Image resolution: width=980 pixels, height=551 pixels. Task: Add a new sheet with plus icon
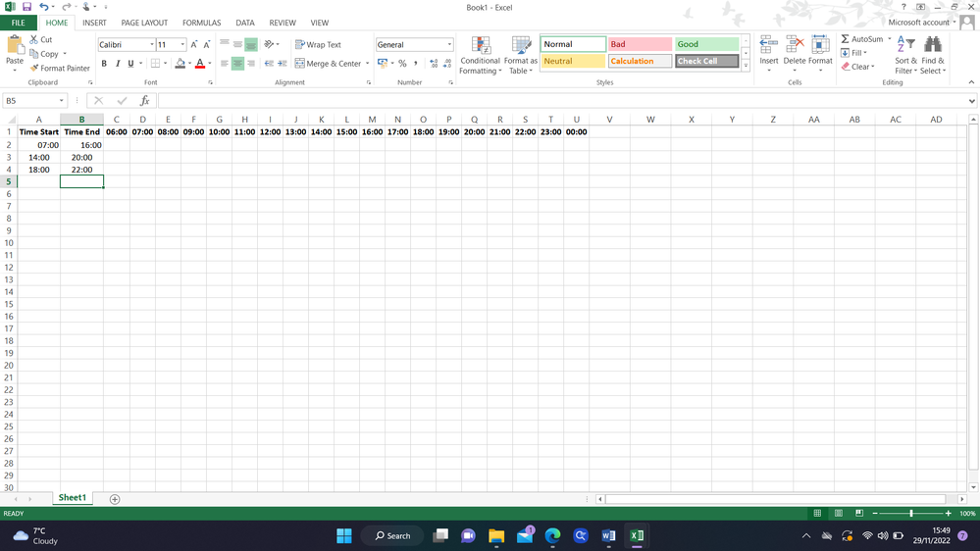(115, 498)
